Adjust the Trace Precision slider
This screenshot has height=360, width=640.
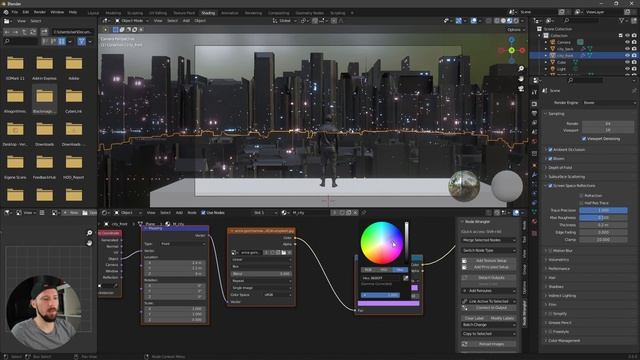[x=603, y=210]
